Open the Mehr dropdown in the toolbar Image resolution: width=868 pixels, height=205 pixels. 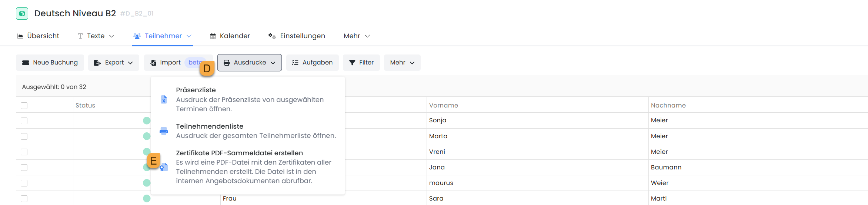402,63
